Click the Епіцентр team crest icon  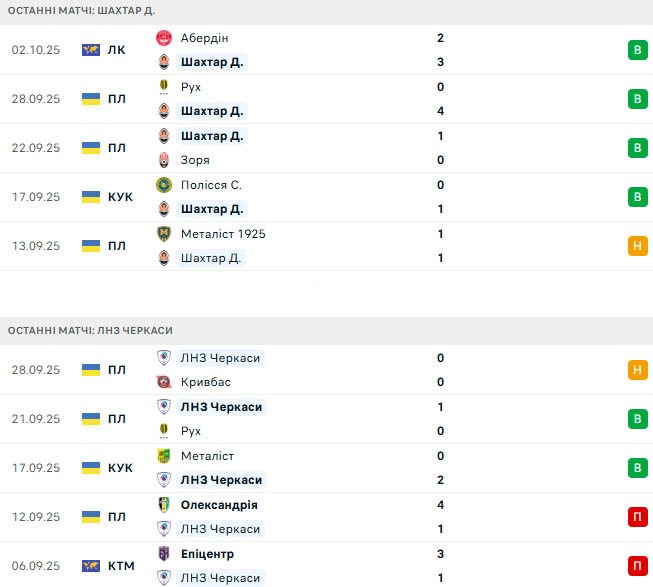pyautogui.click(x=164, y=554)
